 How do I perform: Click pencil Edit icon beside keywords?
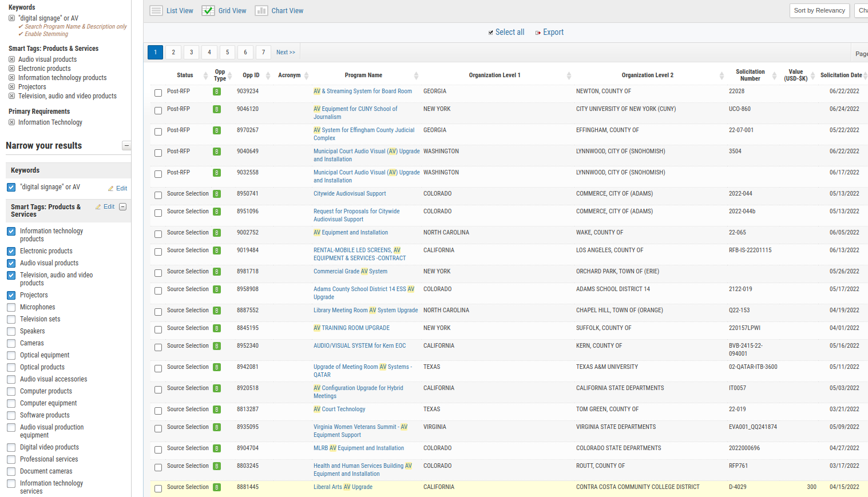111,189
